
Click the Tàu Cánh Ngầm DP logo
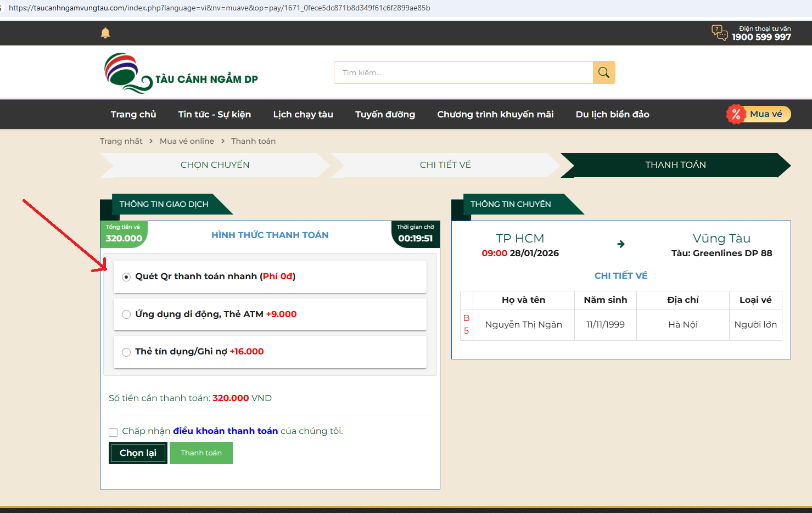pyautogui.click(x=181, y=73)
